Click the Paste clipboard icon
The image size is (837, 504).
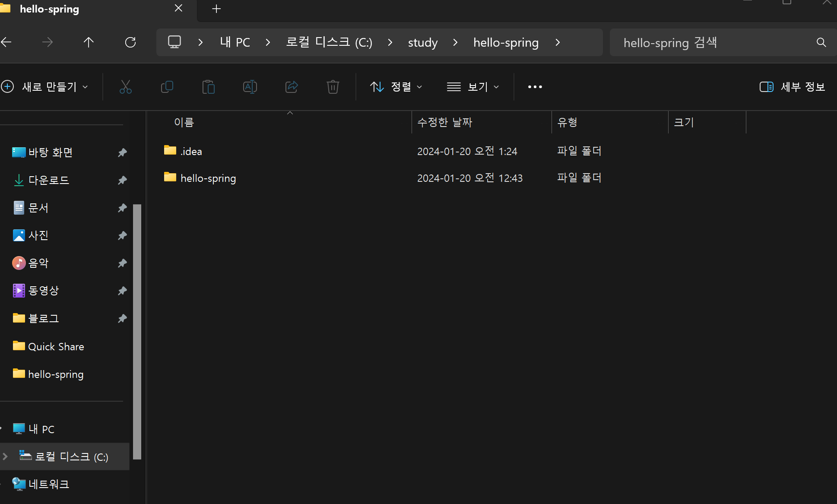click(209, 87)
